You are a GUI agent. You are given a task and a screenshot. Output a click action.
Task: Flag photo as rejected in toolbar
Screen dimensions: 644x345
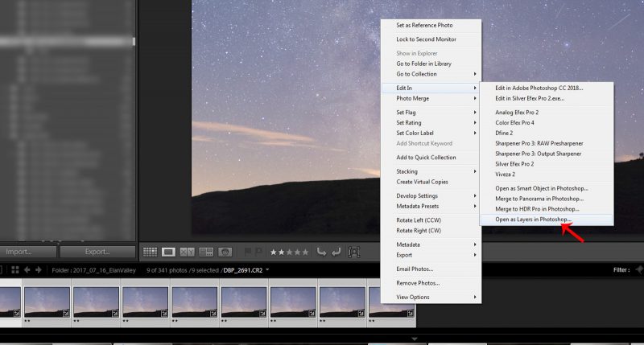258,252
